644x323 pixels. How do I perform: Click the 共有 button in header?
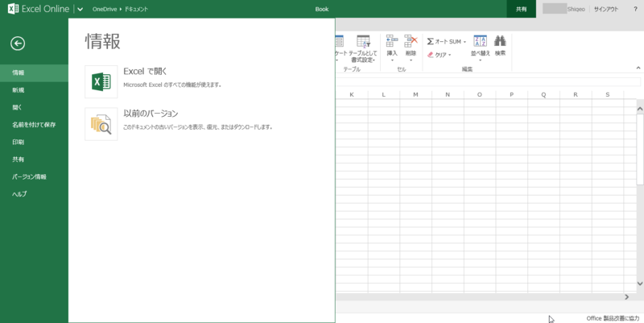click(x=521, y=9)
